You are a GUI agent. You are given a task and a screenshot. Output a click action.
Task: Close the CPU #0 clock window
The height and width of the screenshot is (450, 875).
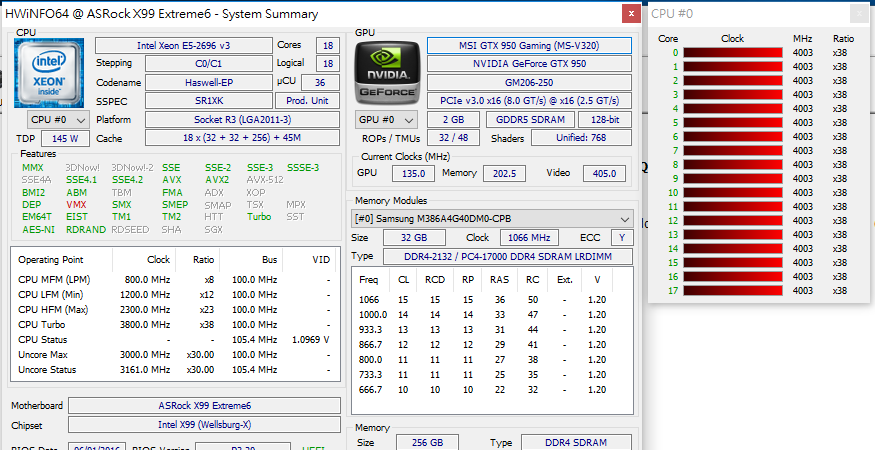pos(859,13)
